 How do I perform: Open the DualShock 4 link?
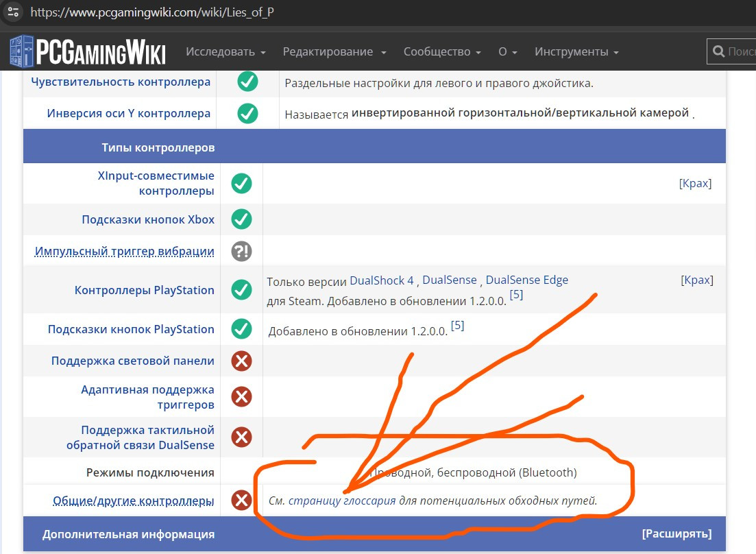(x=382, y=280)
